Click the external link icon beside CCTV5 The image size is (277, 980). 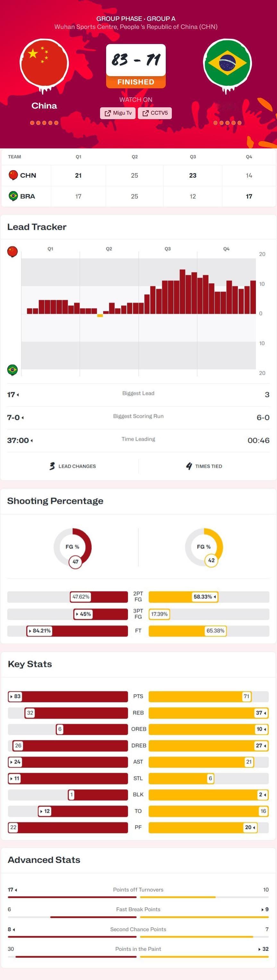146,113
